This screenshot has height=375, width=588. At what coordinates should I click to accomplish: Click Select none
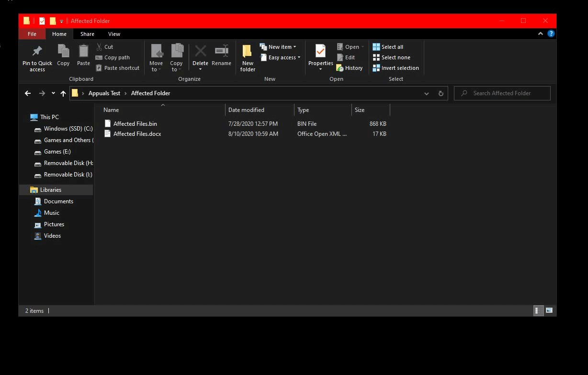click(391, 57)
